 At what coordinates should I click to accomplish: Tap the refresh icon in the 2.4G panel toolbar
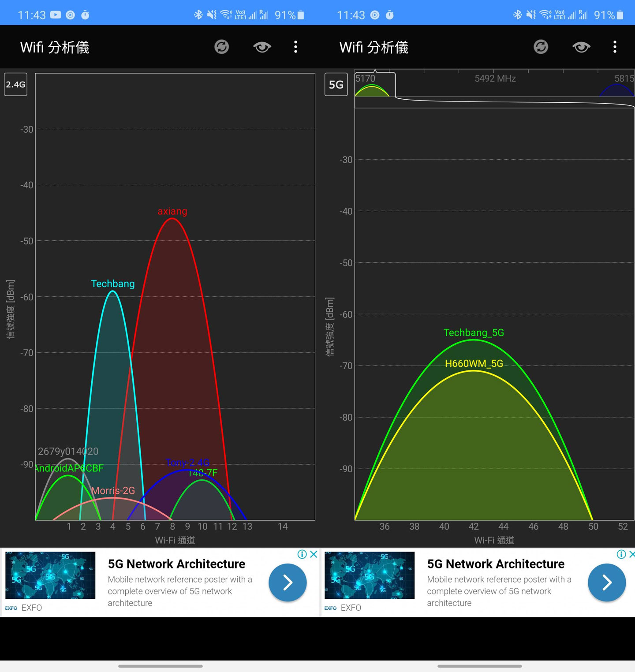[x=222, y=47]
